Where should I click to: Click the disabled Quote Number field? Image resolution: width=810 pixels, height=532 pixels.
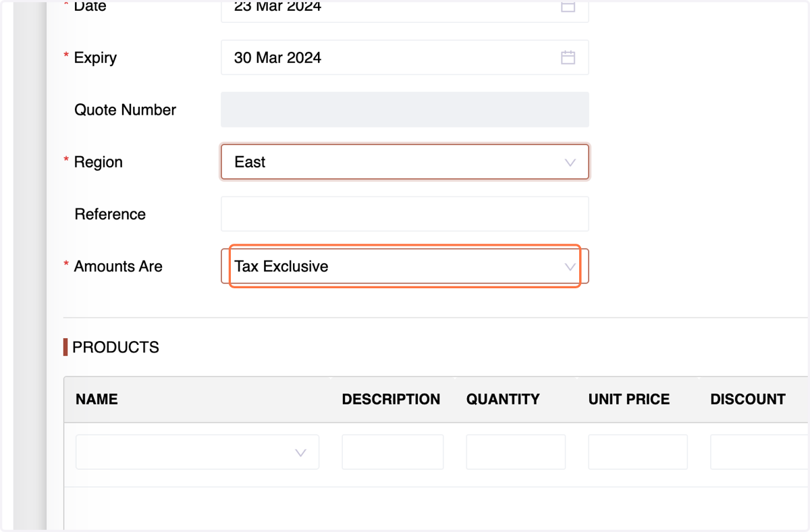pos(404,109)
